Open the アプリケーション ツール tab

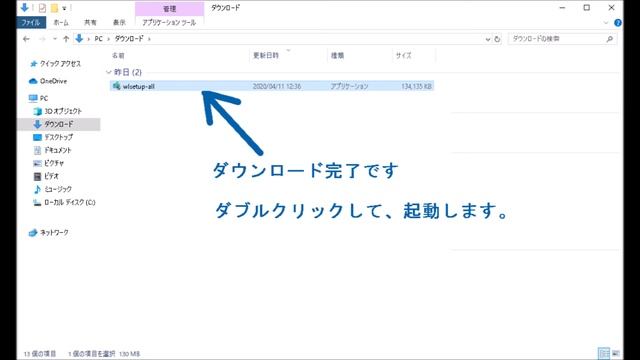pos(169,22)
